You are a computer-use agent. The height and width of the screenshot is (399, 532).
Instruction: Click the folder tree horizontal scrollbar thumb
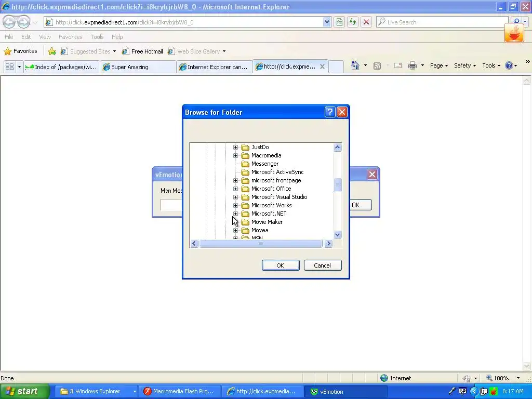pos(260,244)
